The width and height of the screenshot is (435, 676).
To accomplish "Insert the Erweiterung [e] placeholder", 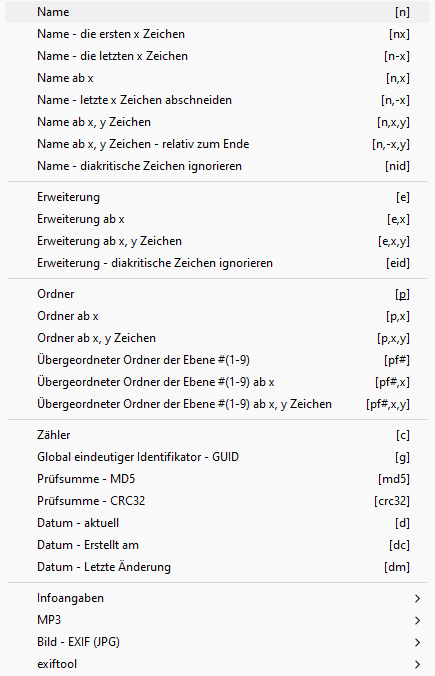I will [x=217, y=197].
